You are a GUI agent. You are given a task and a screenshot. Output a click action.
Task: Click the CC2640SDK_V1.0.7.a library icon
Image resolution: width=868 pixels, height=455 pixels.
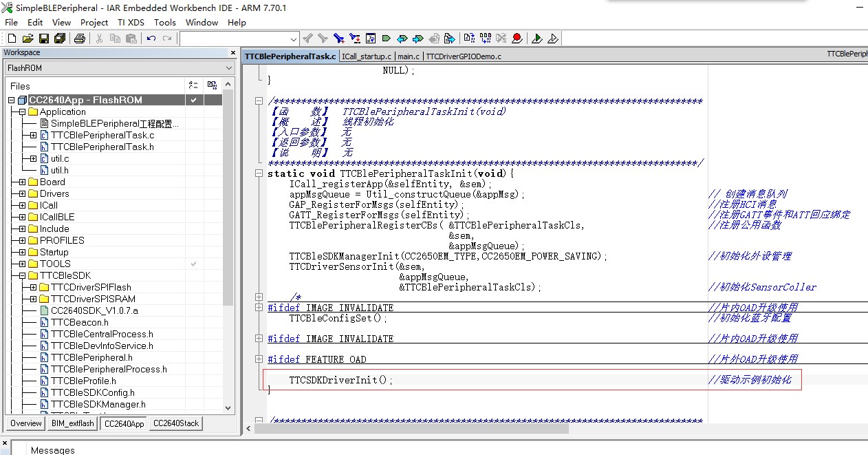45,310
